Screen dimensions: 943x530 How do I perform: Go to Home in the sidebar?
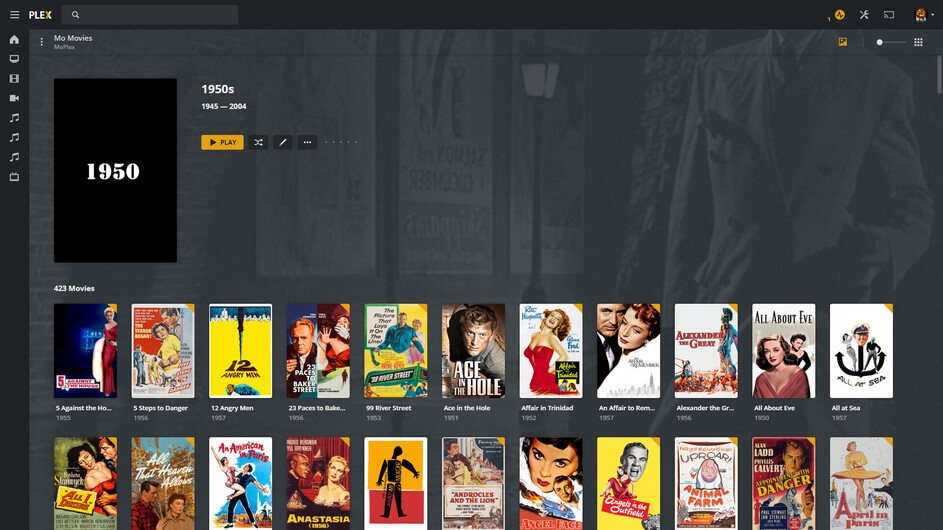(14, 40)
